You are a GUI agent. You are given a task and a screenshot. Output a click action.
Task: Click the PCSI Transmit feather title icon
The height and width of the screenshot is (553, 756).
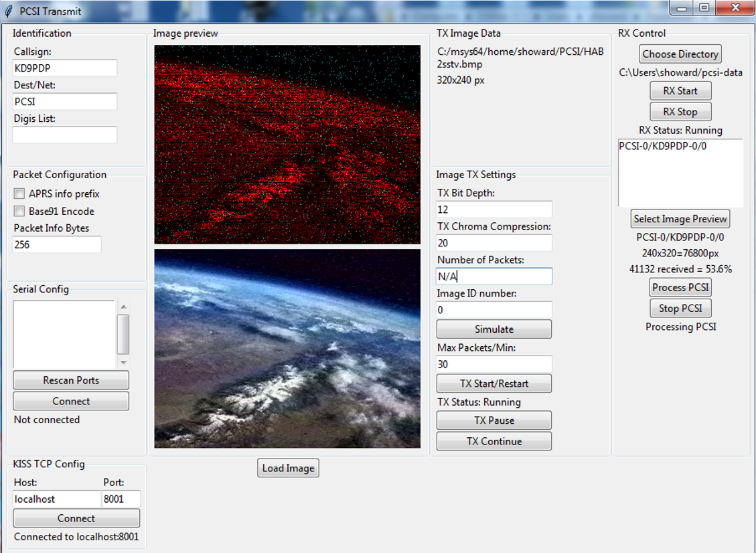(x=9, y=11)
